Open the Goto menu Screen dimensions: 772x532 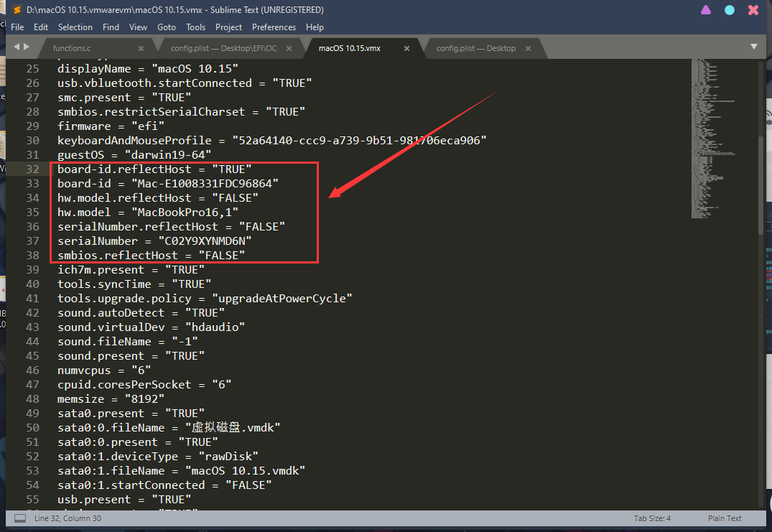[167, 27]
